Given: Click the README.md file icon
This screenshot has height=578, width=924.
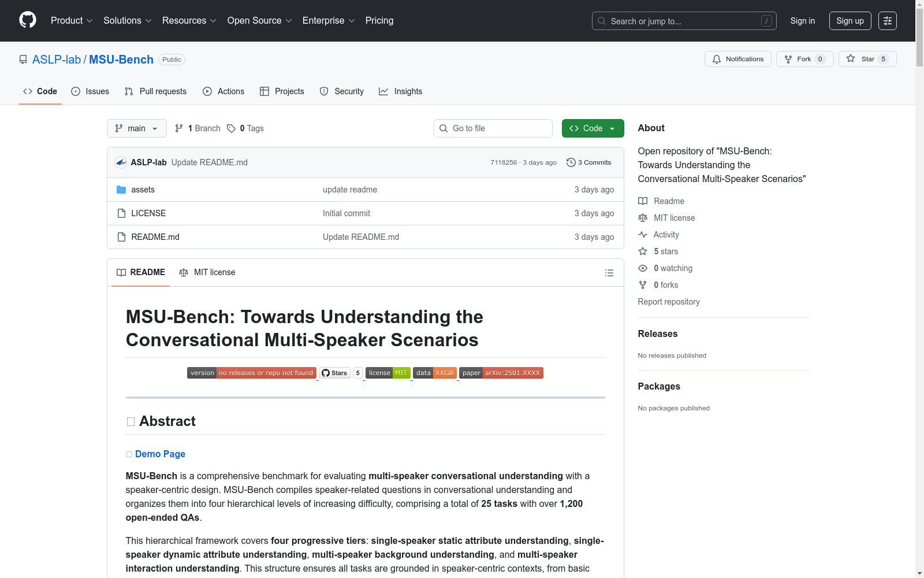Looking at the screenshot, I should click(x=121, y=237).
